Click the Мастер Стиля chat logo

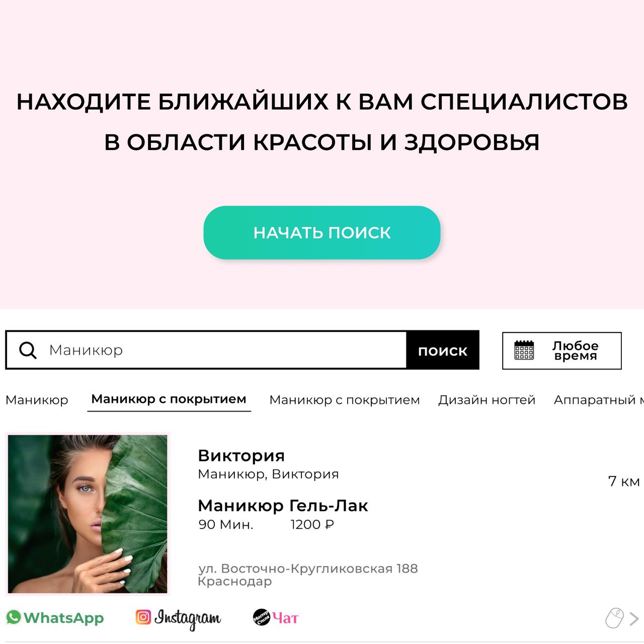[262, 617]
